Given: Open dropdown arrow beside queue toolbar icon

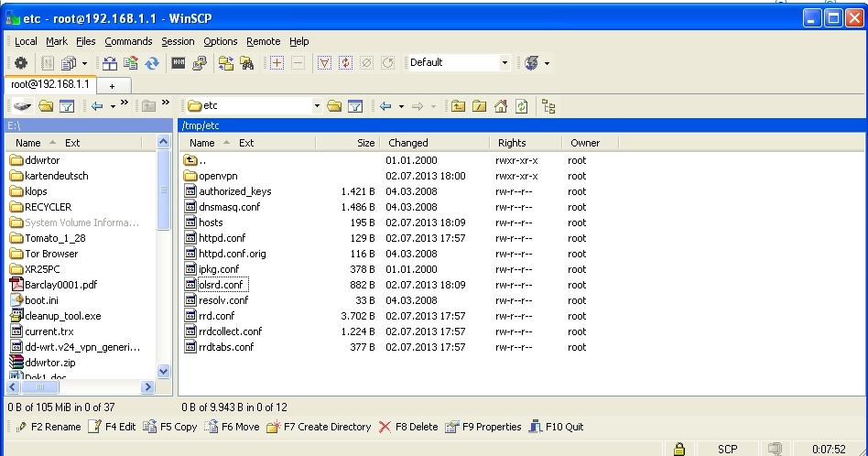Looking at the screenshot, I should tap(84, 63).
